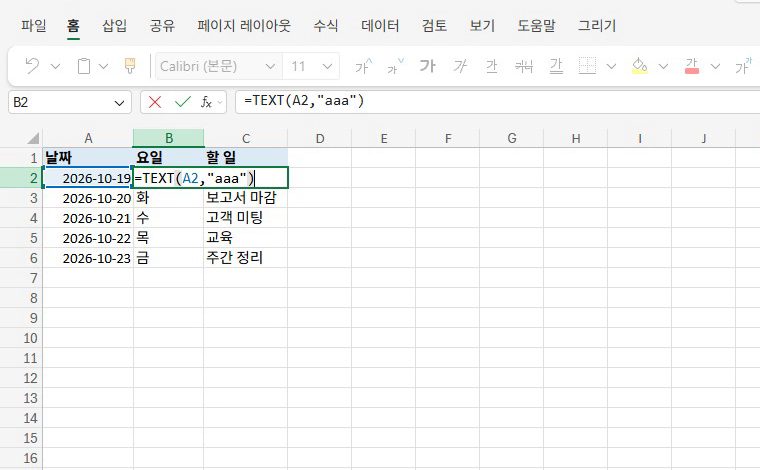Apply the red font color
This screenshot has width=760, height=470.
click(692, 66)
